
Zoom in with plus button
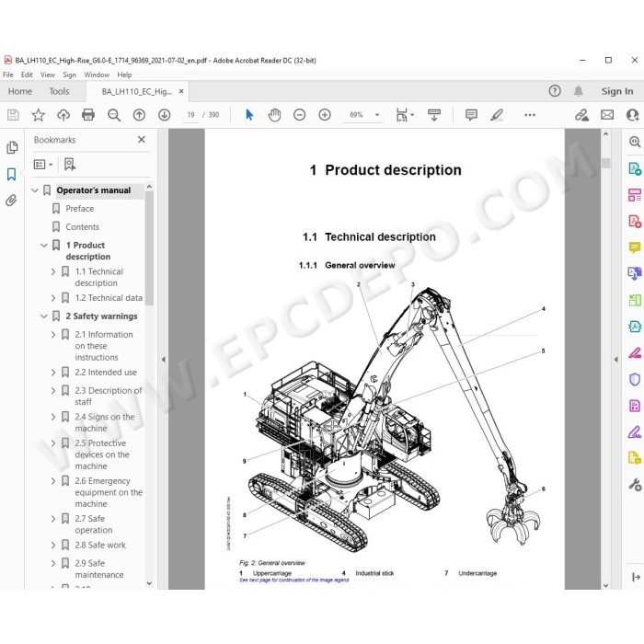click(325, 115)
